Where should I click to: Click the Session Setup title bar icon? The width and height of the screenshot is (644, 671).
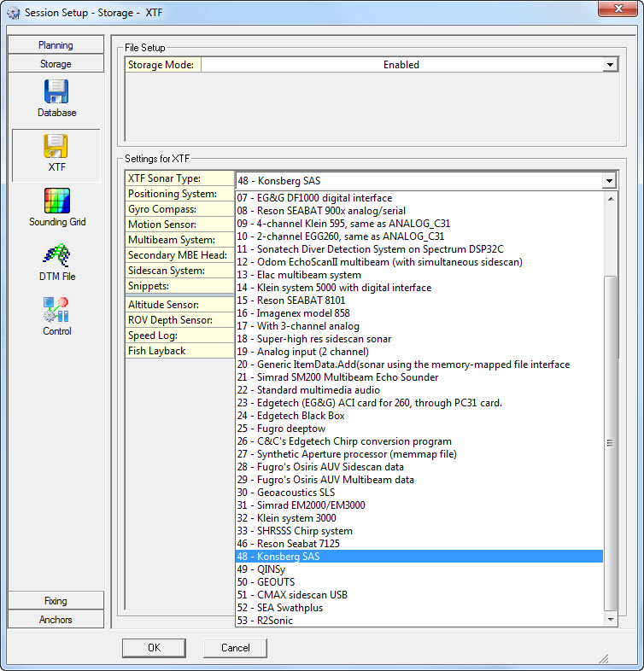(13, 13)
